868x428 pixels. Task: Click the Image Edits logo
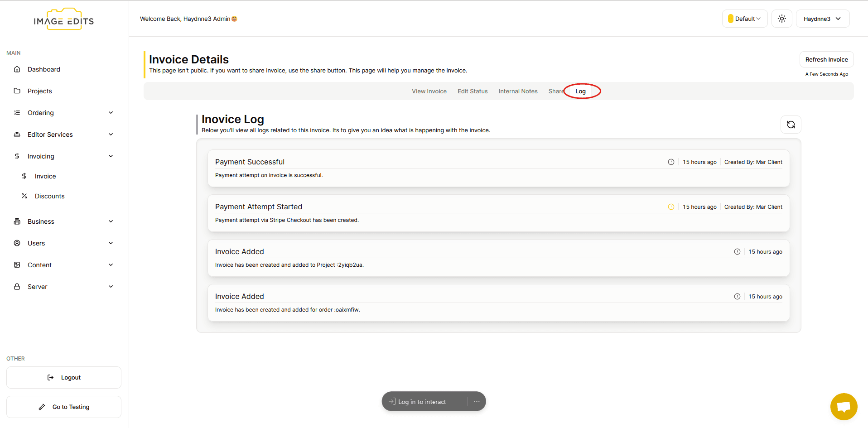point(64,19)
